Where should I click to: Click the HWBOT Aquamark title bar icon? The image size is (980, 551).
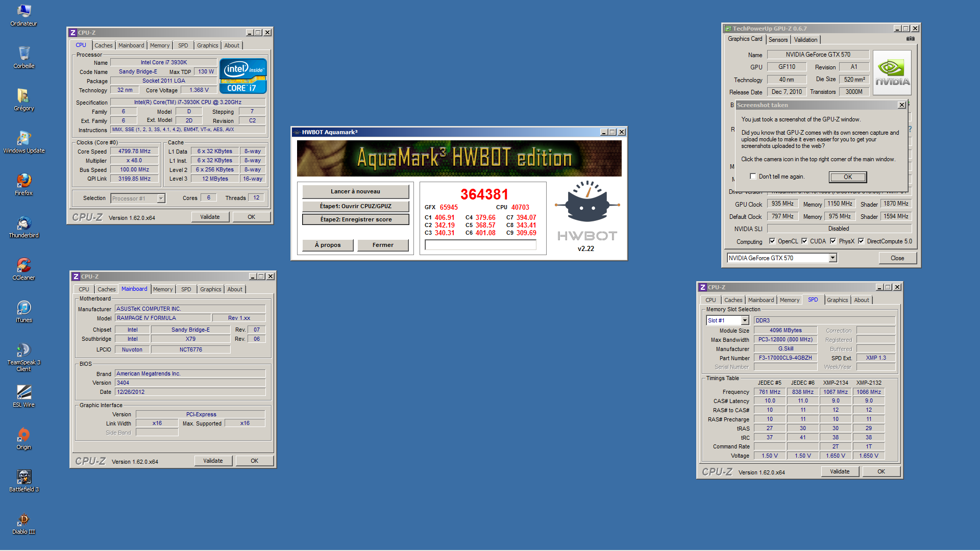[297, 132]
